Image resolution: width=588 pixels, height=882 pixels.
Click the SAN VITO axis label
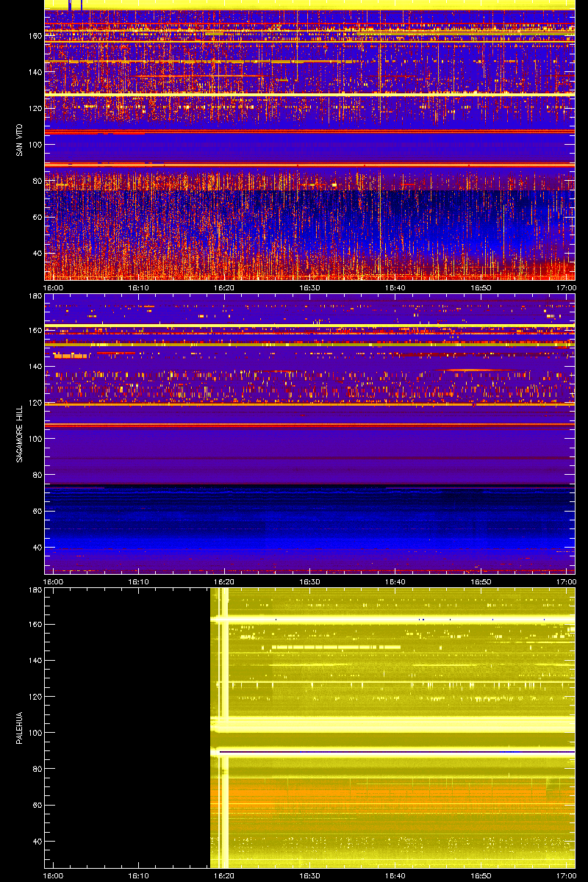[x=18, y=140]
